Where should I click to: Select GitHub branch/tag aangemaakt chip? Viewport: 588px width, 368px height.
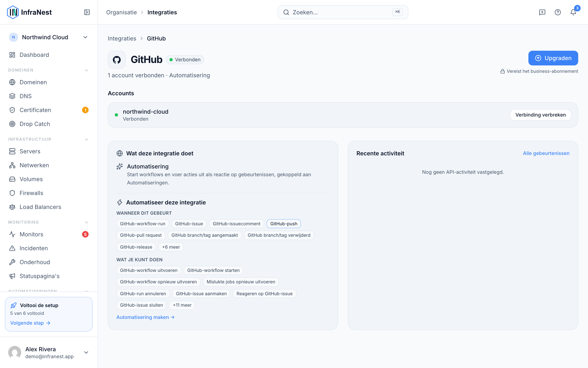pos(205,235)
